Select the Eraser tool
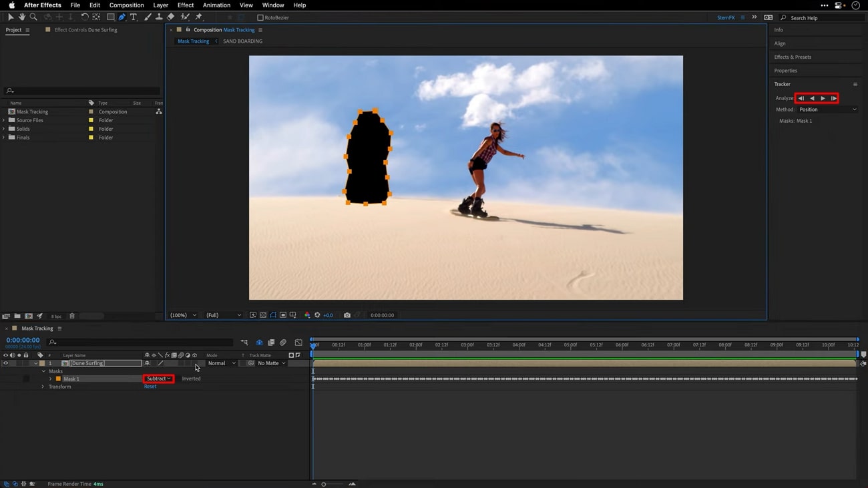 pyautogui.click(x=171, y=17)
